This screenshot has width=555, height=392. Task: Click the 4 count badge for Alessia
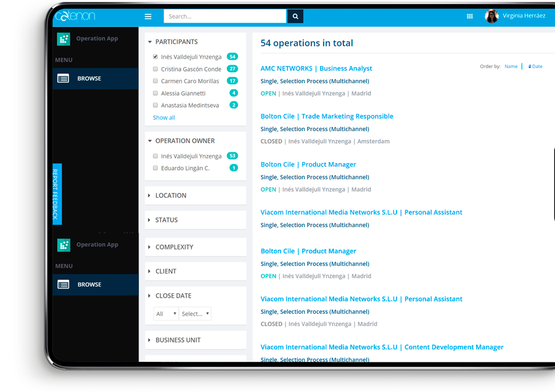point(234,92)
